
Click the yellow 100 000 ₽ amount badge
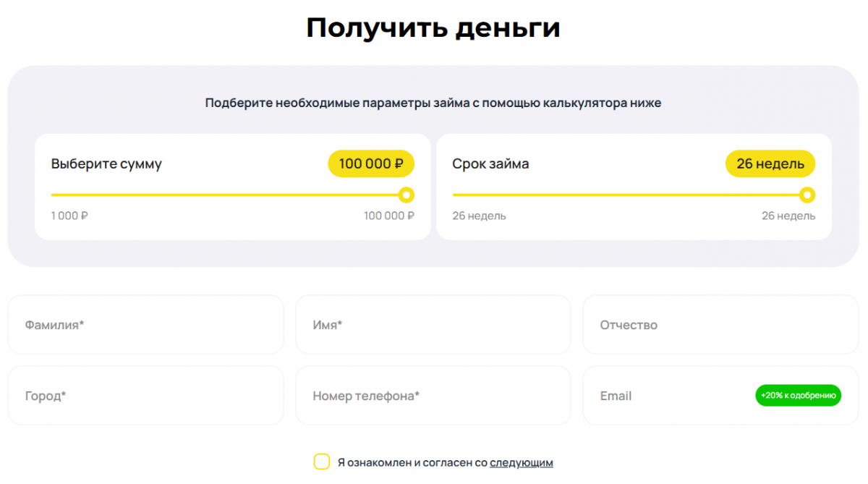[371, 164]
